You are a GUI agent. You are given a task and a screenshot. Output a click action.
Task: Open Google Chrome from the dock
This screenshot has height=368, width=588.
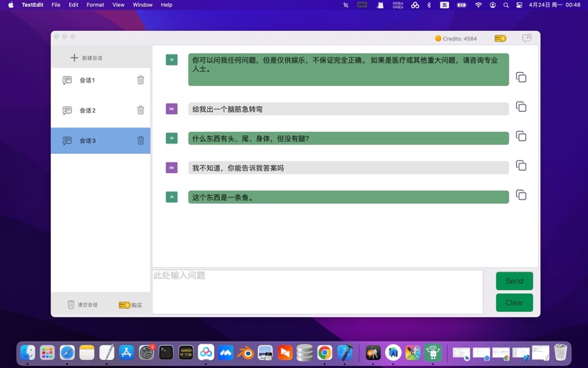pos(324,353)
